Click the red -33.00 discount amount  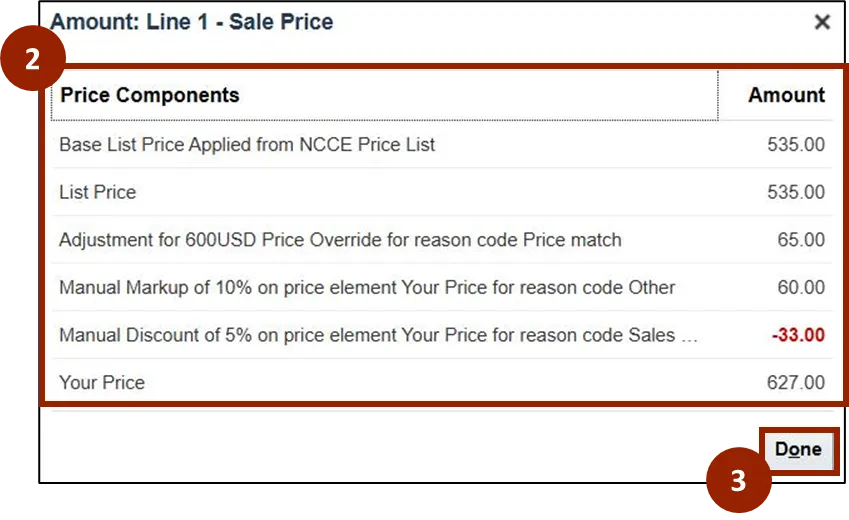coord(798,336)
